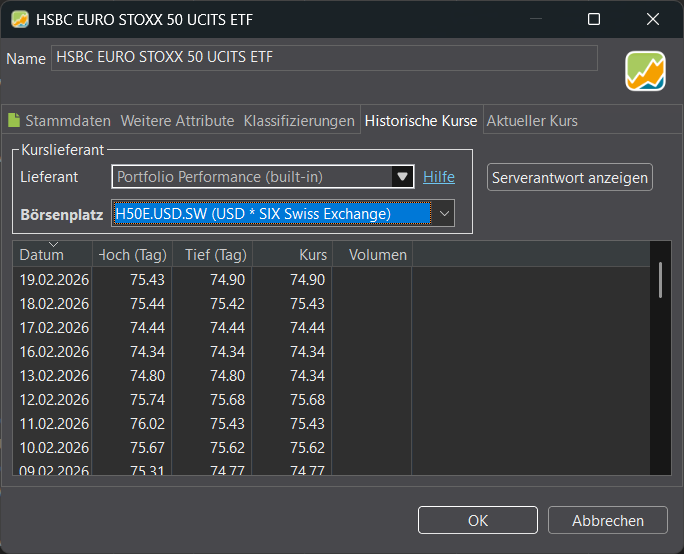The height and width of the screenshot is (554, 684).
Task: Expand the Börsenplatz combo box
Action: tap(445, 213)
